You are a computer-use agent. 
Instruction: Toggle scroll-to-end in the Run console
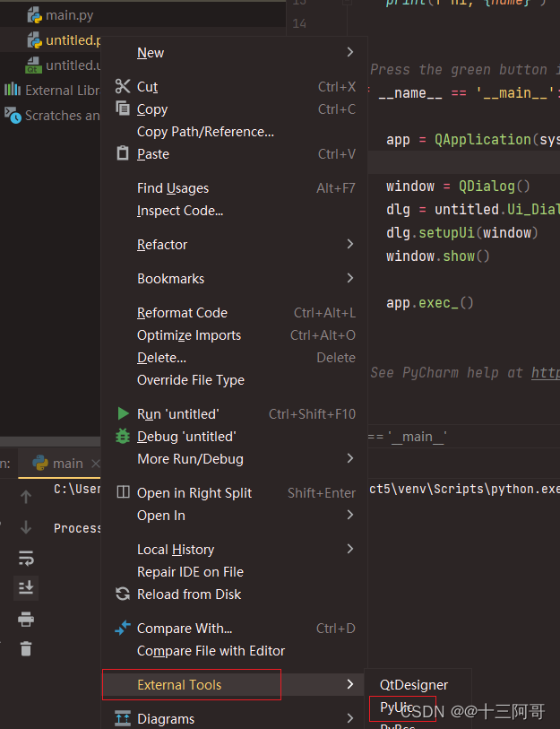click(25, 587)
